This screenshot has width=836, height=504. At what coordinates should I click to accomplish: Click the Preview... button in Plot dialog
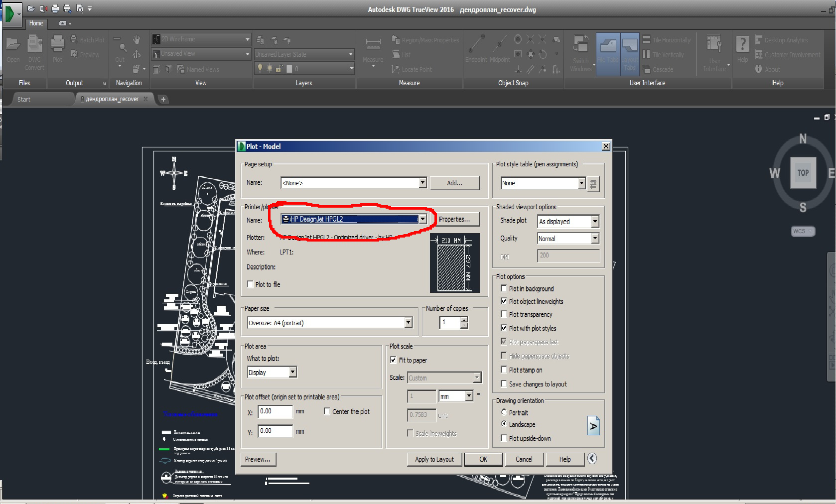[x=258, y=459]
